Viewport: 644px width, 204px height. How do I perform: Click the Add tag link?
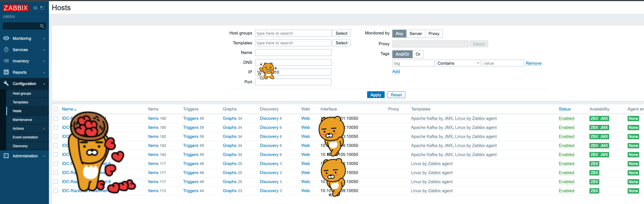tap(396, 71)
